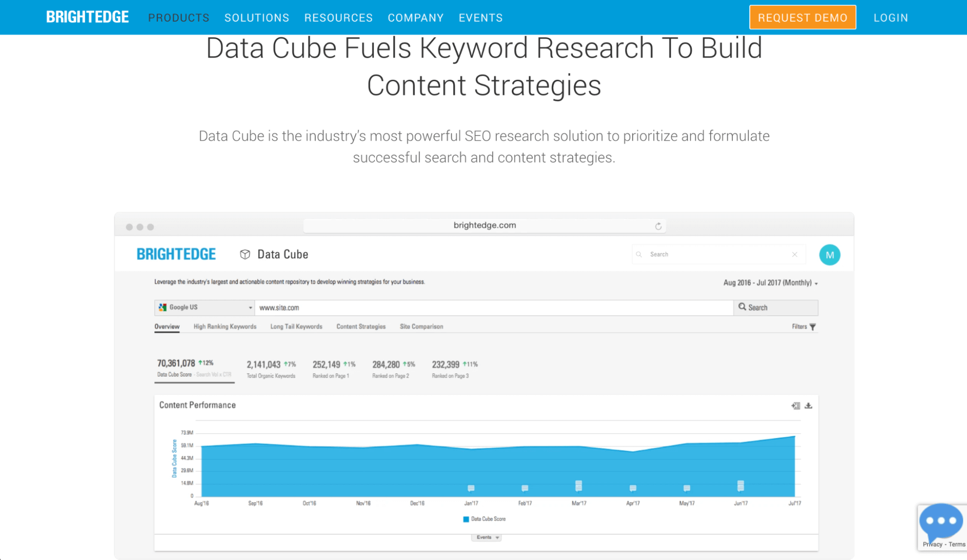Open the Filters funnel icon
The height and width of the screenshot is (560, 967).
coord(813,327)
